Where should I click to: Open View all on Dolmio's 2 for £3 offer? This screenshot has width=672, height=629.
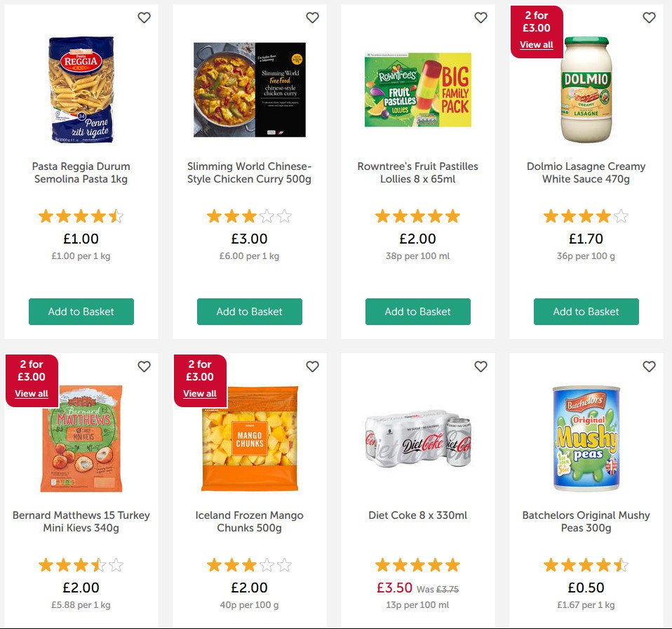(x=537, y=44)
